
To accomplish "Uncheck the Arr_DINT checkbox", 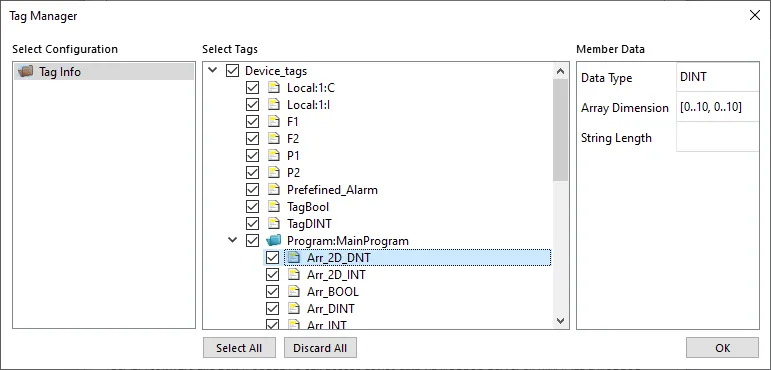I will coord(272,308).
